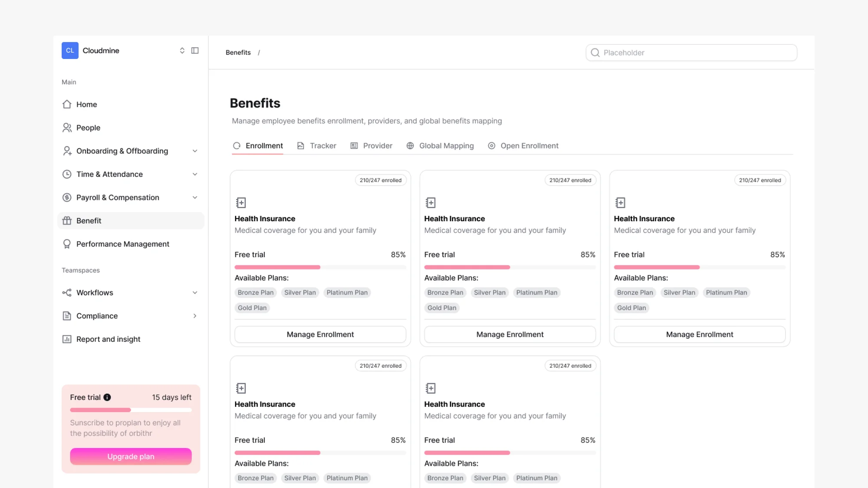Viewport: 868px width, 488px height.
Task: Click the 210/247 enrolled badge in the top-left card
Action: pyautogui.click(x=381, y=180)
